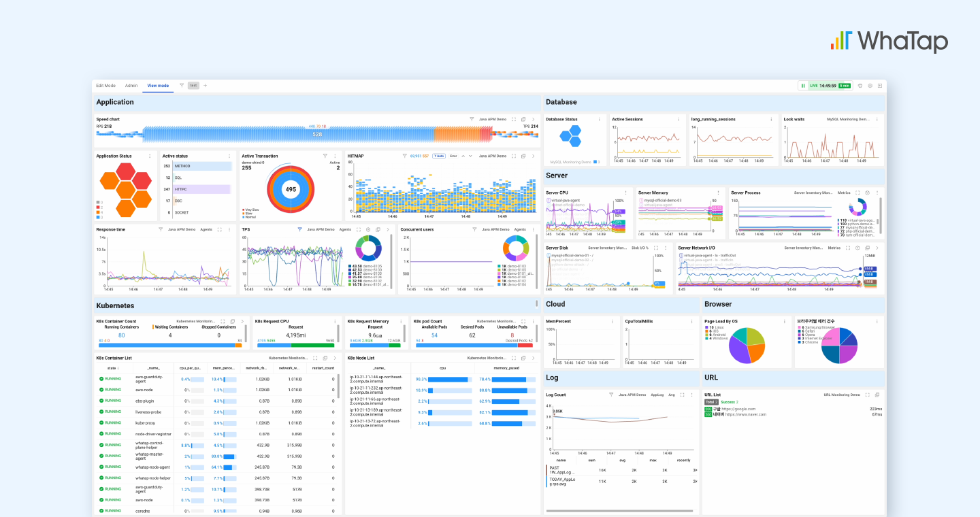980x517 pixels.
Task: Open the MemPercent three-dot menu
Action: click(613, 321)
